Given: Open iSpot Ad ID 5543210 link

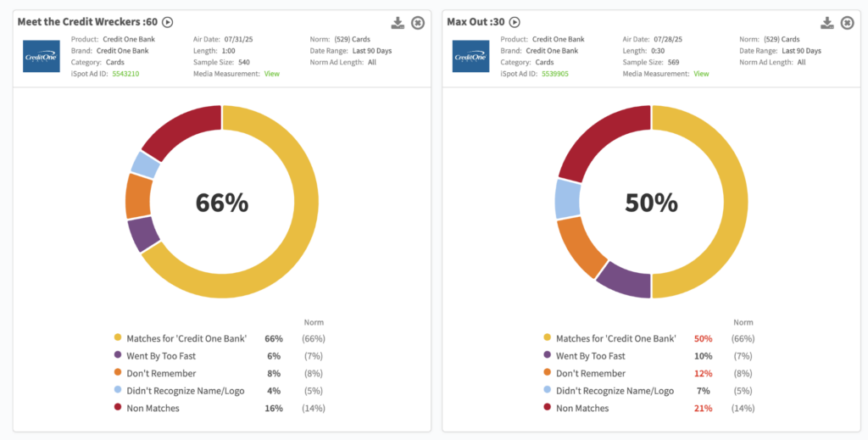Looking at the screenshot, I should point(125,74).
